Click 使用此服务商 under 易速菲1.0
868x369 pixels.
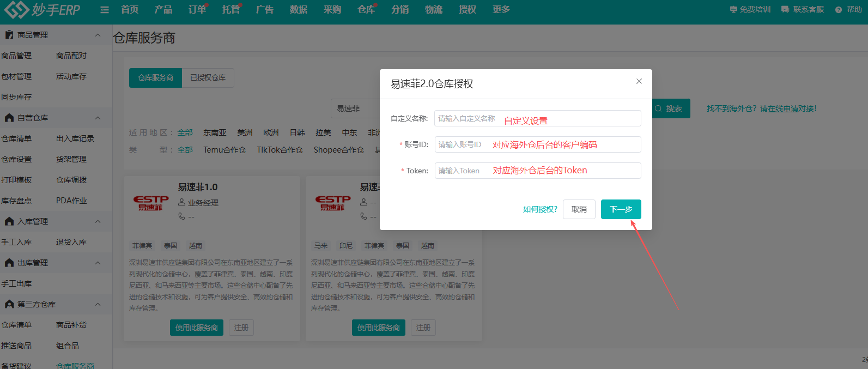coord(197,328)
